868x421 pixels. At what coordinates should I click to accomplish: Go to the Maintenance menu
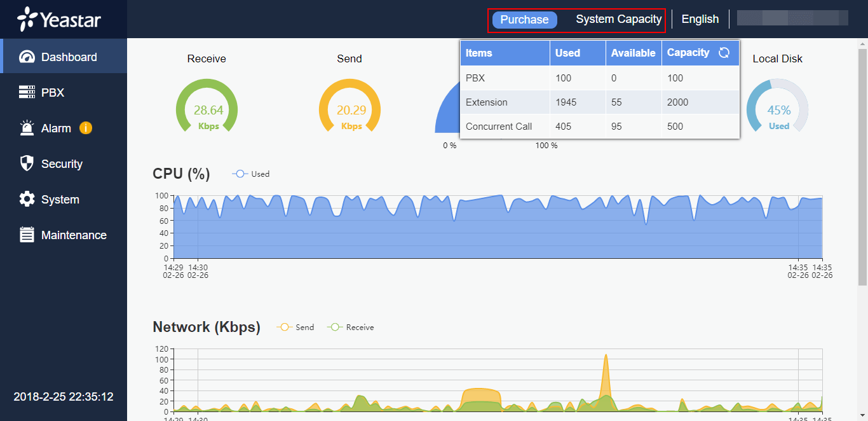click(74, 235)
